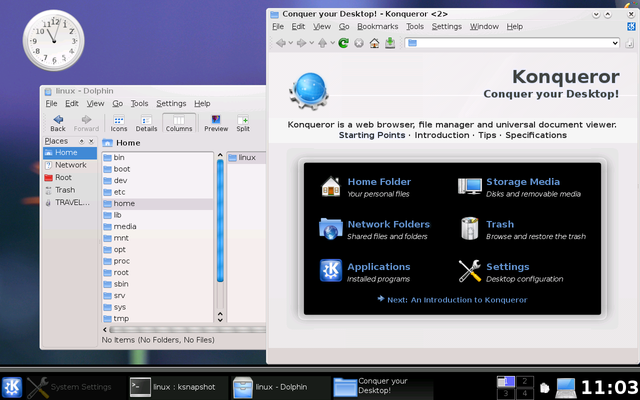Open the Home Folder link
Screen dimensions: 640x400
[x=379, y=182]
